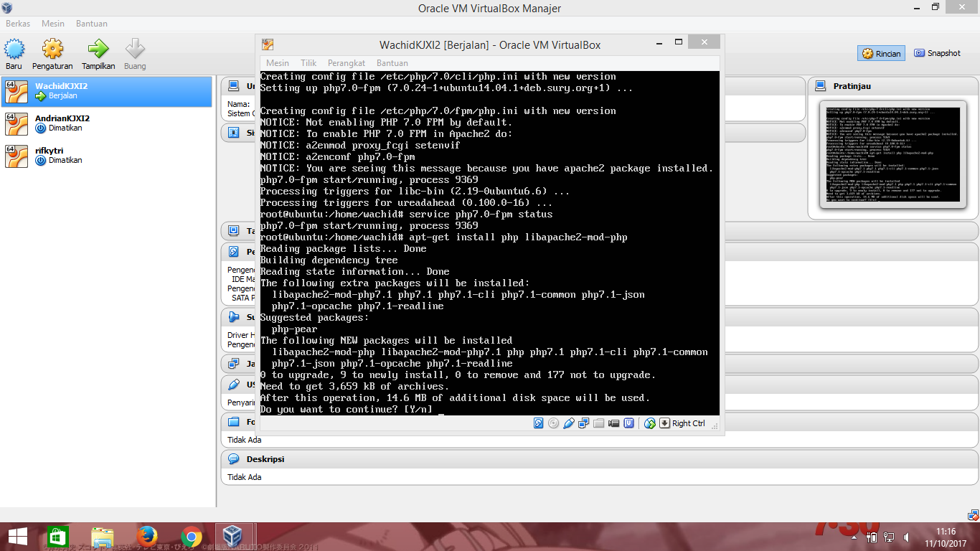Open Mesin menu in the VM window
Screen dimensions: 980x551
[x=278, y=63]
